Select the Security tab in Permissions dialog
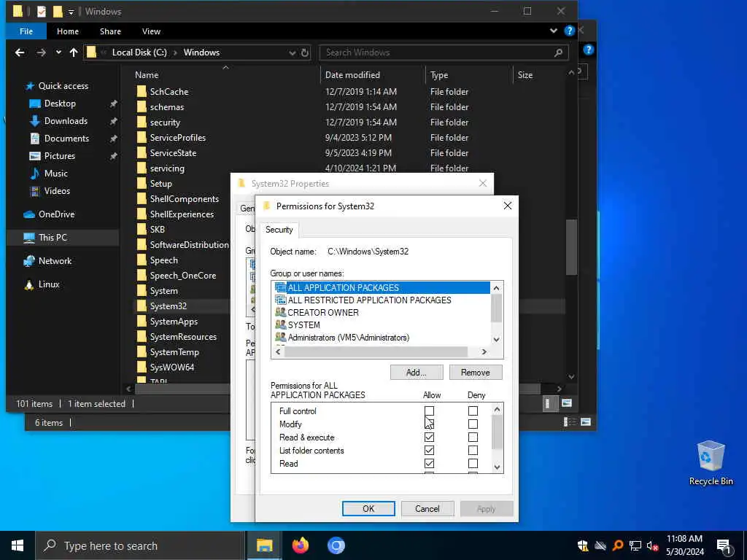The image size is (747, 560). [x=279, y=230]
